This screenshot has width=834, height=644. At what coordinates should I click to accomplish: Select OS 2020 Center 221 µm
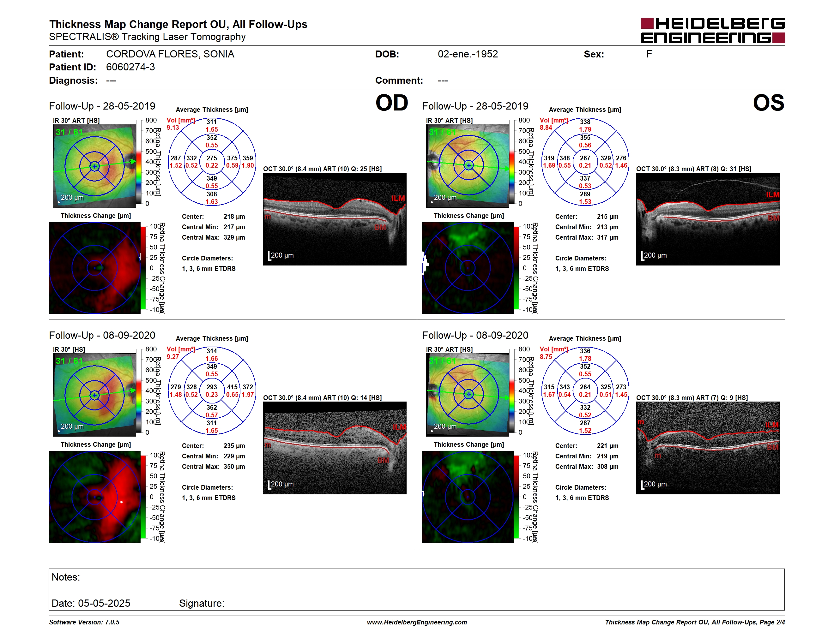(x=587, y=446)
